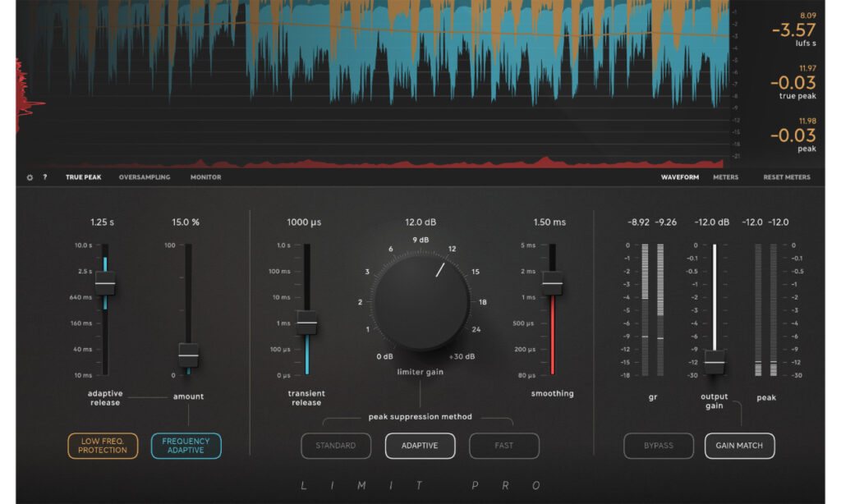
Task: Click the 80 µs mark on smoothing scale
Action: tap(526, 375)
